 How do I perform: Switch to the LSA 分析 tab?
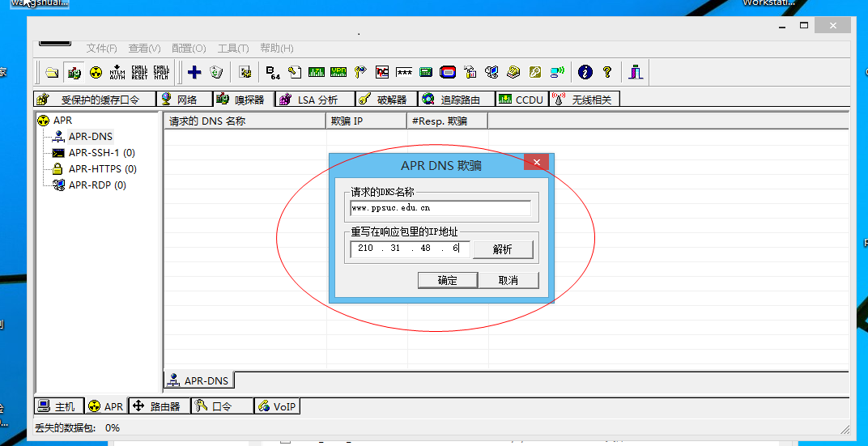click(315, 100)
